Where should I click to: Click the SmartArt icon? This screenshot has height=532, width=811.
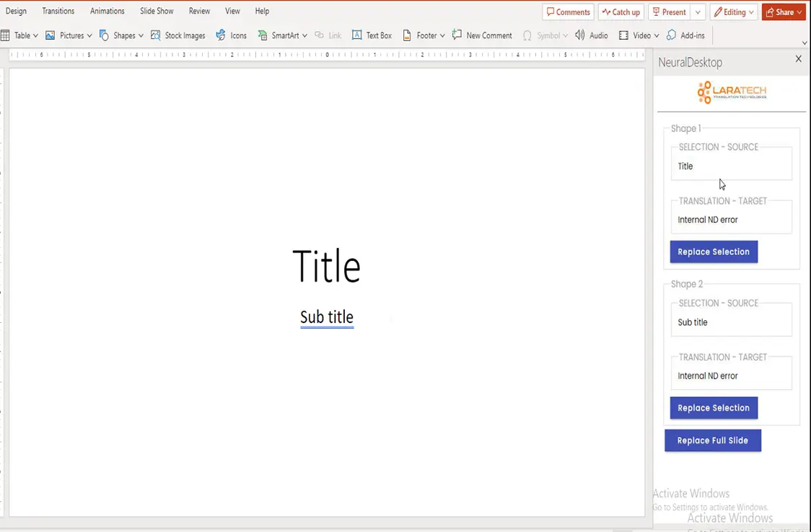pyautogui.click(x=263, y=35)
